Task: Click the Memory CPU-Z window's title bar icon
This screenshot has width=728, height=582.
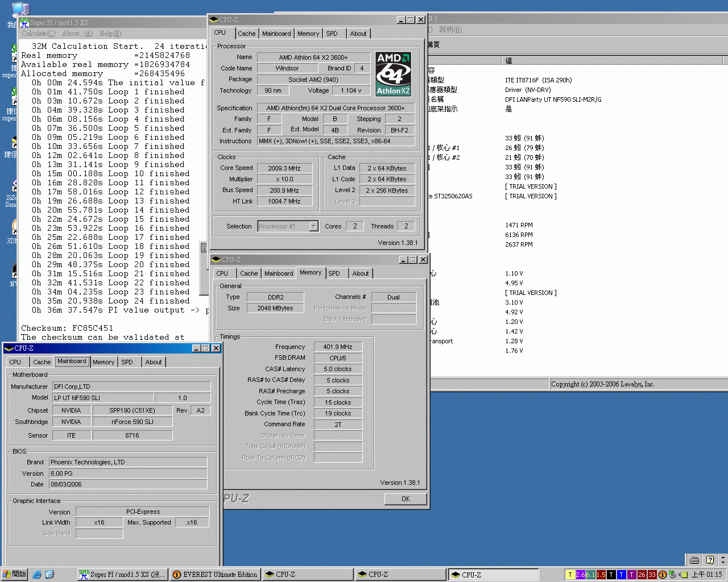Action: [216, 260]
